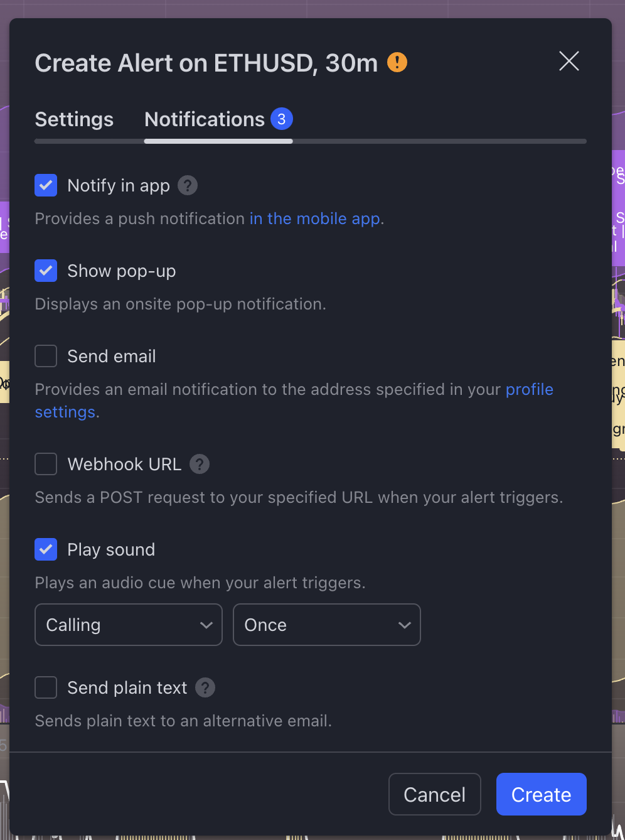Click the notifications count badge showing 3
625x840 pixels.
282,119
